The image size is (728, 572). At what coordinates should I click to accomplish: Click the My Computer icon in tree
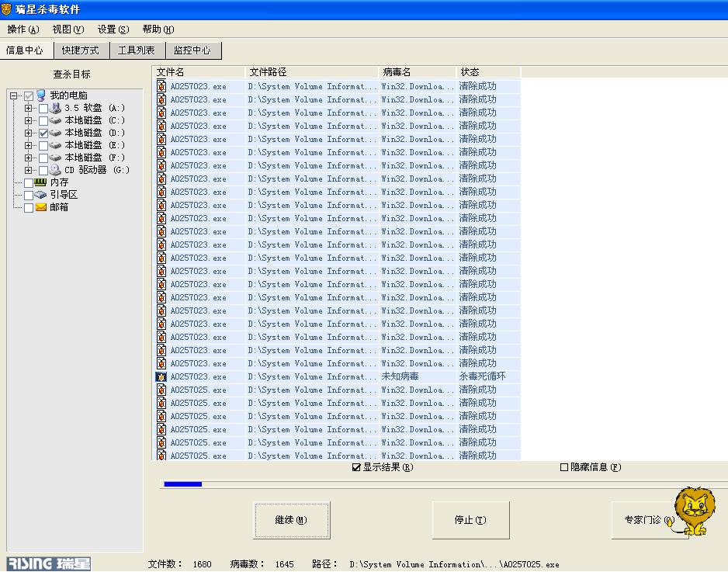[41, 95]
